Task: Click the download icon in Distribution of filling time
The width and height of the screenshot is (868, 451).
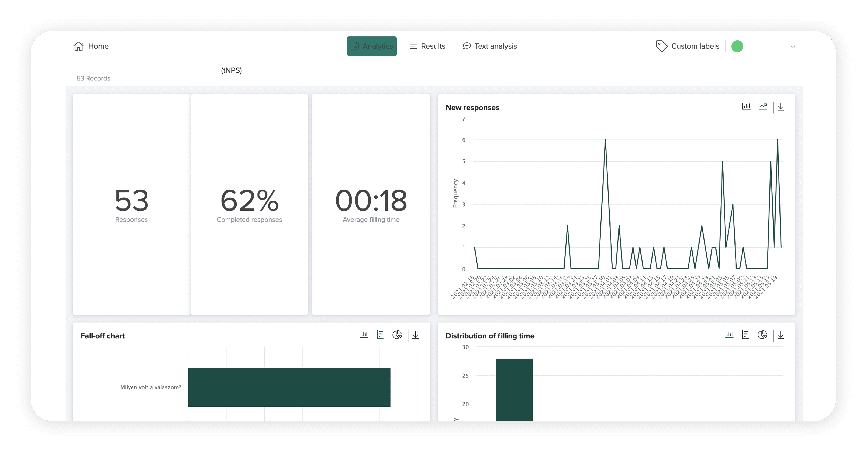Action: click(782, 335)
